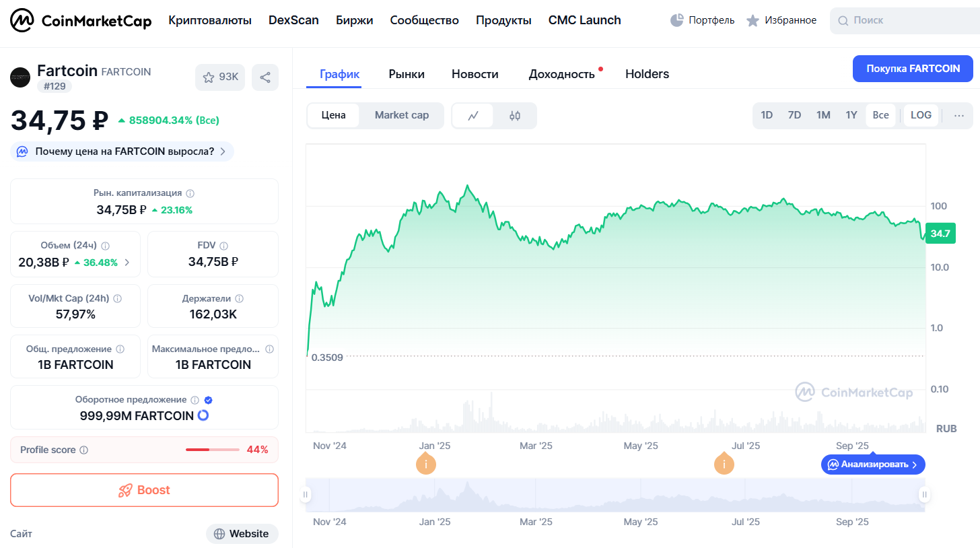Switch to the Holders tab
The height and width of the screenshot is (548, 980).
coord(647,74)
